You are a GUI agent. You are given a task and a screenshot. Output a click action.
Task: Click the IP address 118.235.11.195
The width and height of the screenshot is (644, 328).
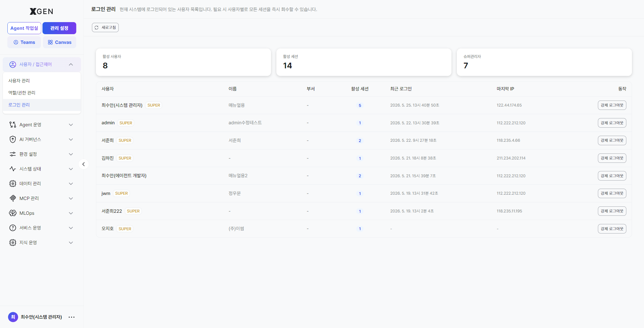tap(509, 211)
